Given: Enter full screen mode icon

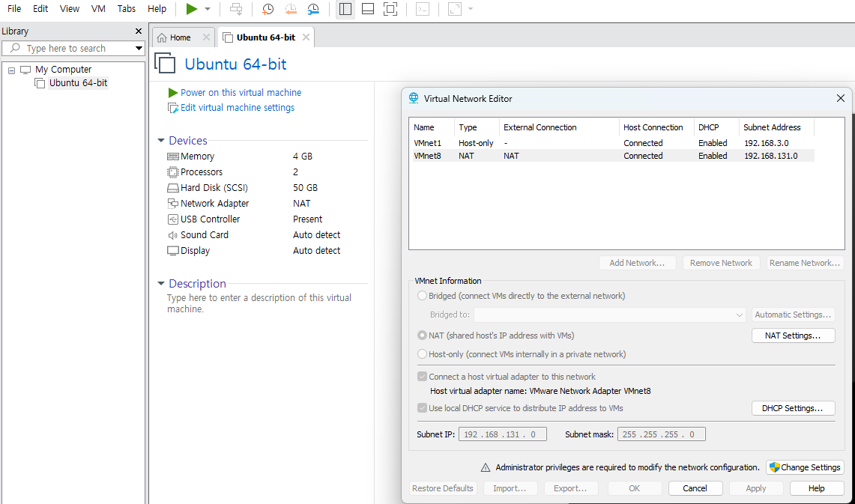Looking at the screenshot, I should pyautogui.click(x=390, y=9).
